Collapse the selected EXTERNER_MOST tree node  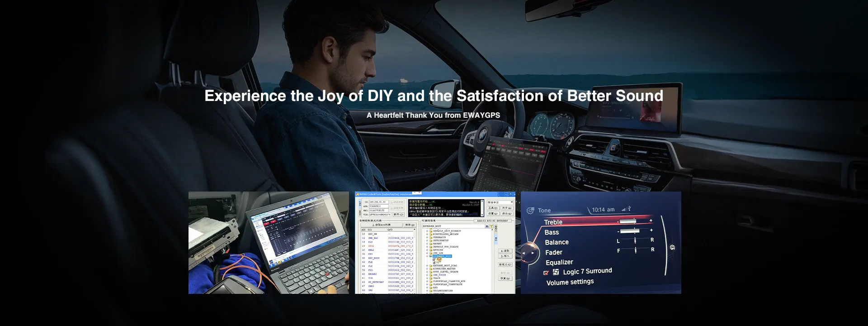click(x=427, y=256)
